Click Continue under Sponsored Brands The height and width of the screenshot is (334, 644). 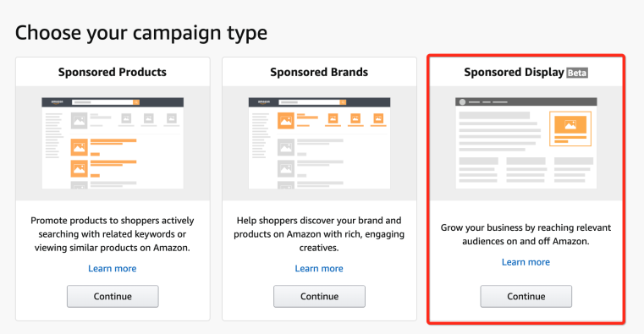[319, 296]
